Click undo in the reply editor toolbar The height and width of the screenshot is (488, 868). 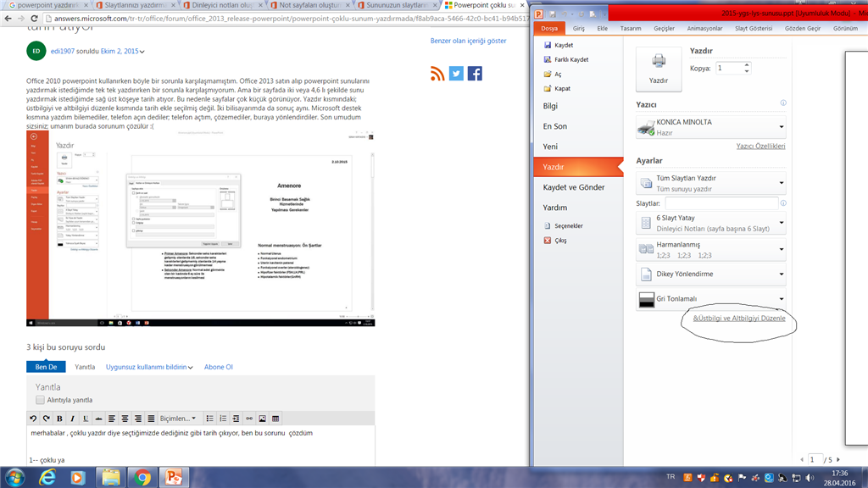[33, 419]
